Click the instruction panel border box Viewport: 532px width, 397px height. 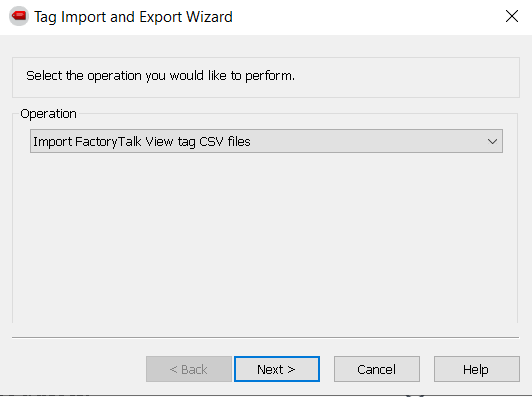click(x=266, y=77)
